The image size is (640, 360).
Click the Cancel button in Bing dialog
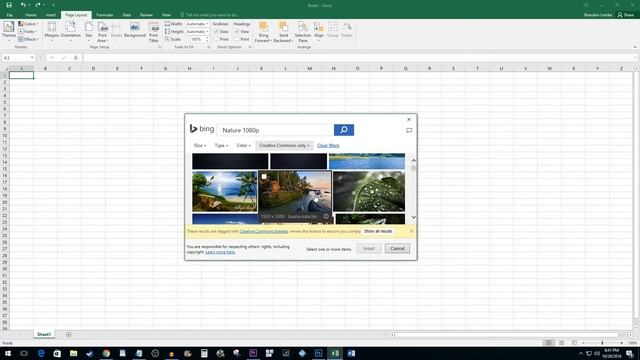397,248
